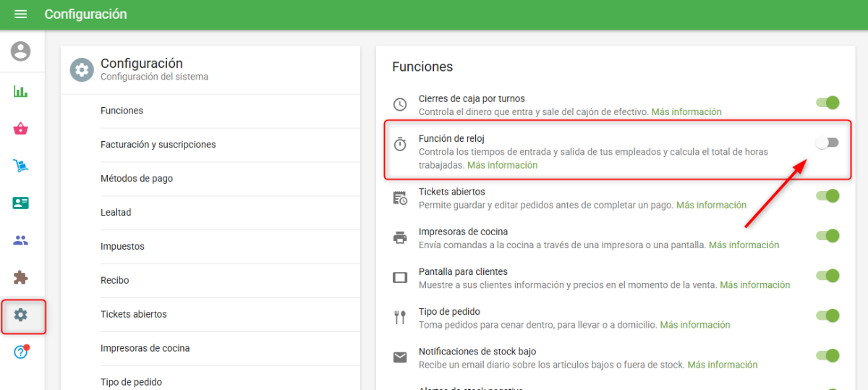
Task: Open the help question mark icon
Action: [x=21, y=352]
